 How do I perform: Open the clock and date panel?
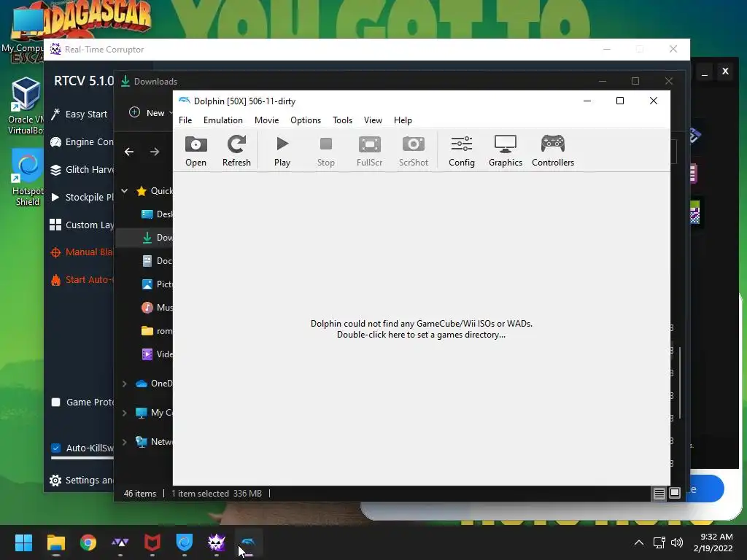(x=713, y=542)
